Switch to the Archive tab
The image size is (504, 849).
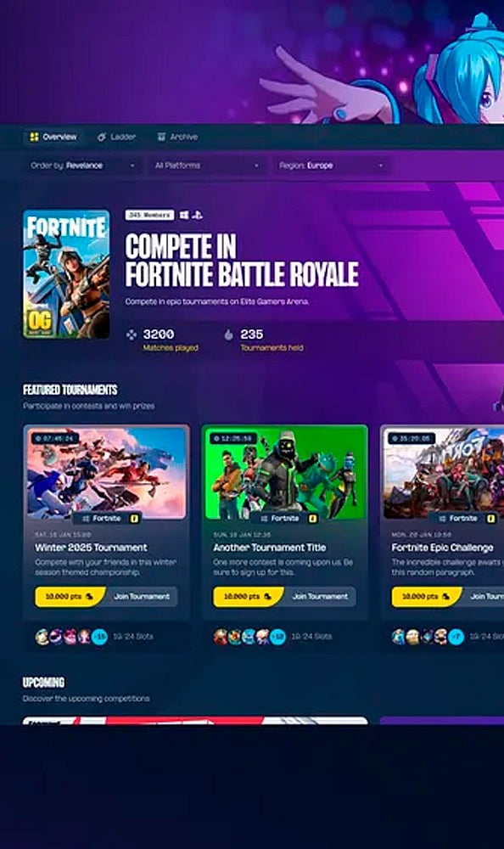click(177, 137)
